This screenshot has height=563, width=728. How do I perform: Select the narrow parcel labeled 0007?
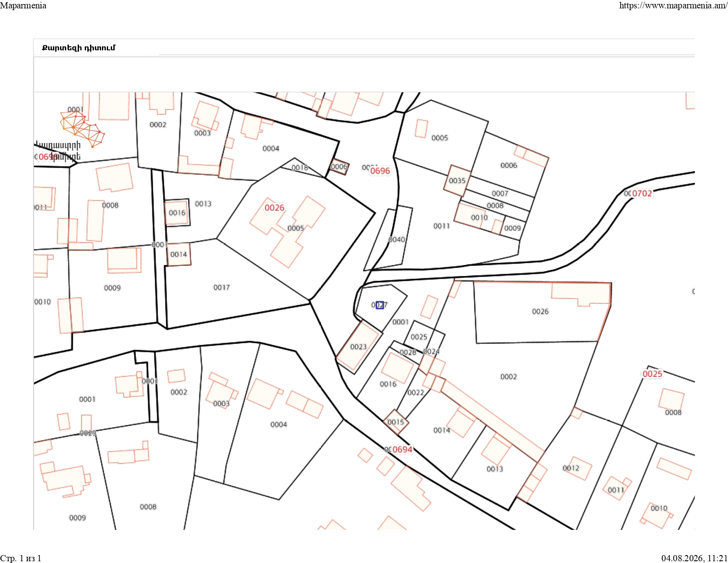pos(500,193)
